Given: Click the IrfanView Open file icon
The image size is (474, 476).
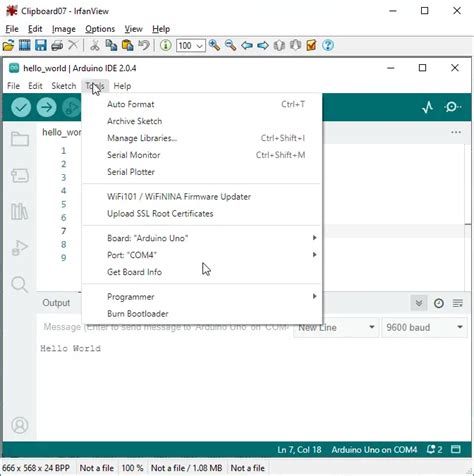Looking at the screenshot, I should 8,45.
